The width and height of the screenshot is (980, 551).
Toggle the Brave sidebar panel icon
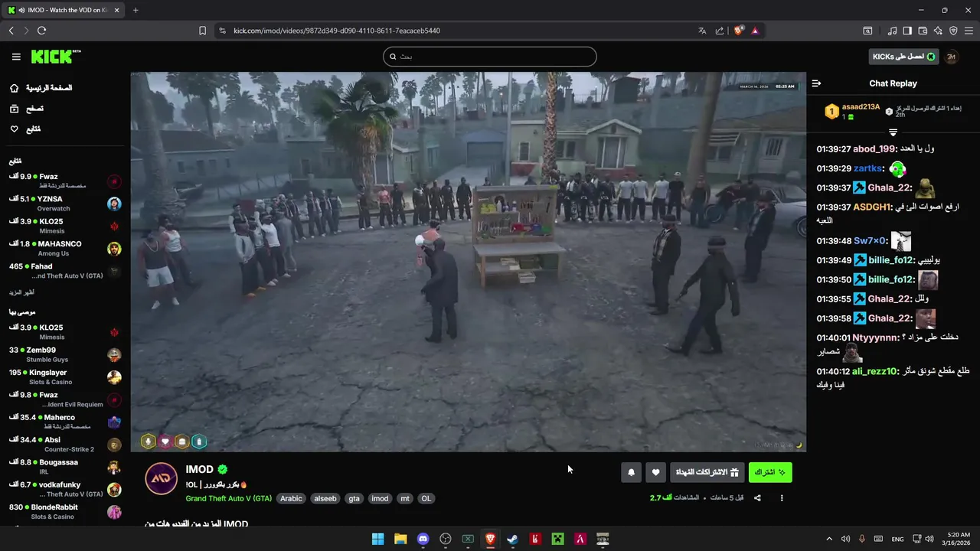tap(907, 31)
